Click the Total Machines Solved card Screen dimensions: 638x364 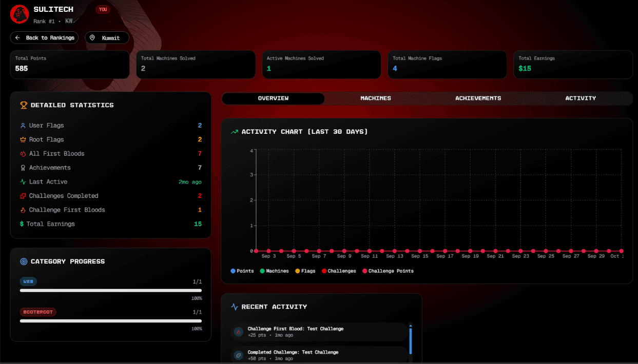tap(196, 65)
